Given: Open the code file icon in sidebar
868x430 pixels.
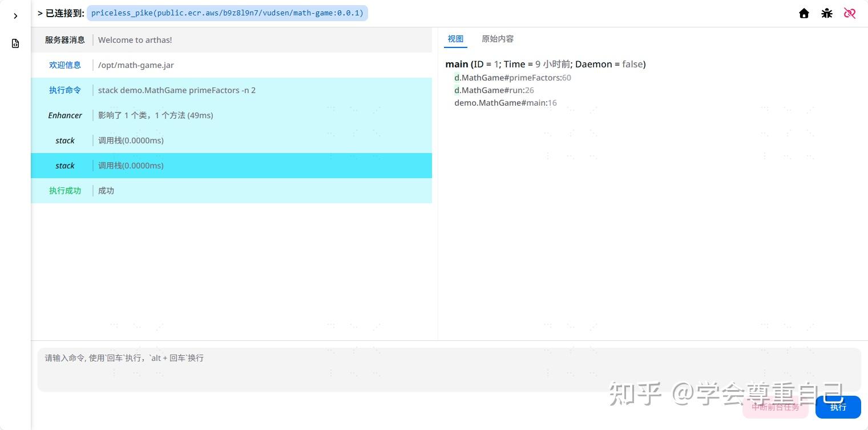Looking at the screenshot, I should tap(15, 43).
